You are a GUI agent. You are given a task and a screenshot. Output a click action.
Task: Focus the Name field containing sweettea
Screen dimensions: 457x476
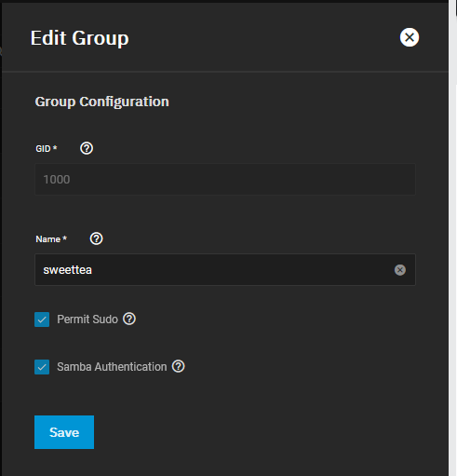click(225, 269)
